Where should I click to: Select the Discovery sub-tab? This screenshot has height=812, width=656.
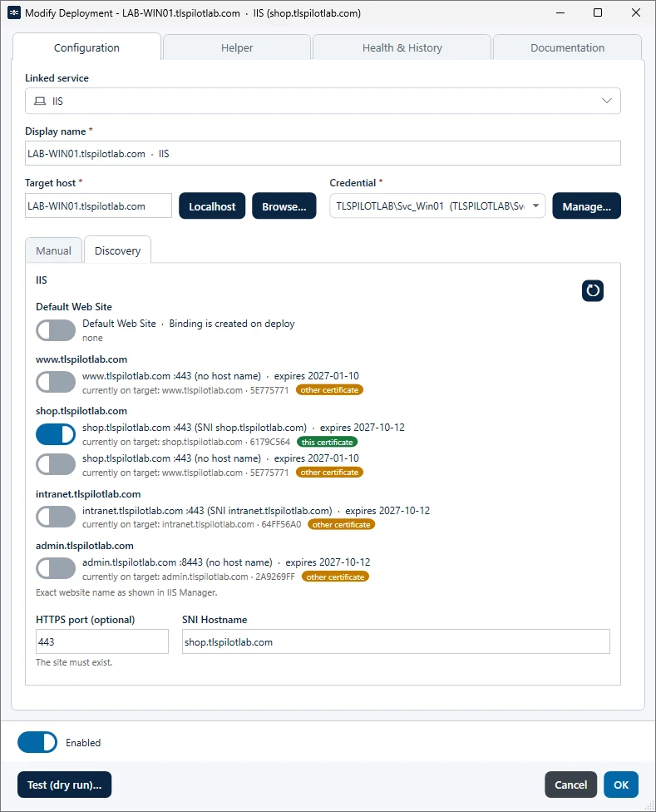pyautogui.click(x=117, y=250)
